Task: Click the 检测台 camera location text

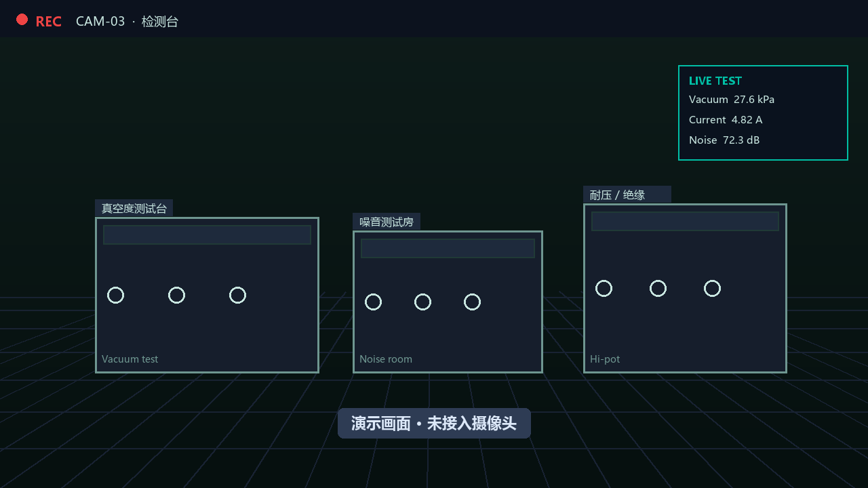Action: [x=160, y=21]
